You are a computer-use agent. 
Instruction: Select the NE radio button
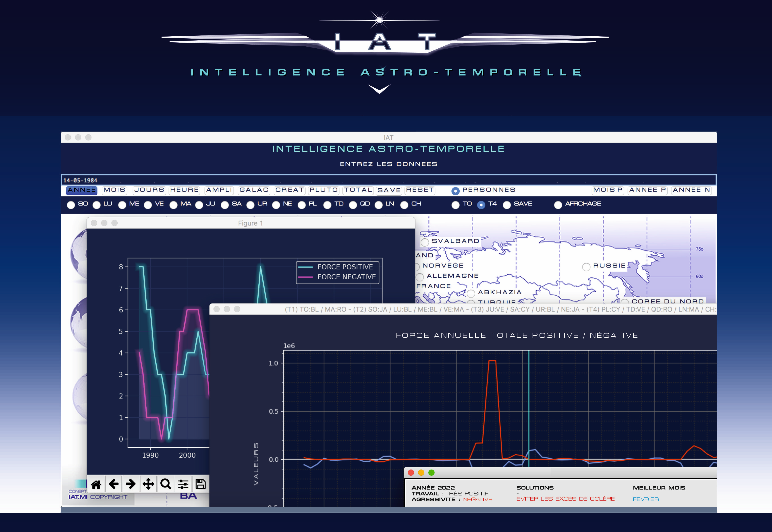[x=276, y=205]
